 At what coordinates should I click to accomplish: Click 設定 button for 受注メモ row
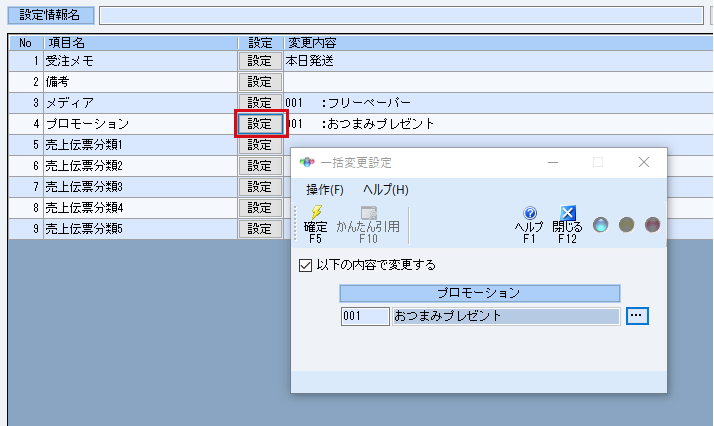[260, 61]
